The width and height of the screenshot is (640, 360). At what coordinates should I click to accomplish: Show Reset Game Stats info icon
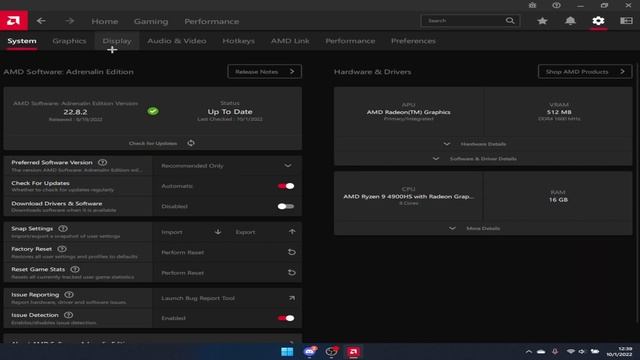point(75,269)
